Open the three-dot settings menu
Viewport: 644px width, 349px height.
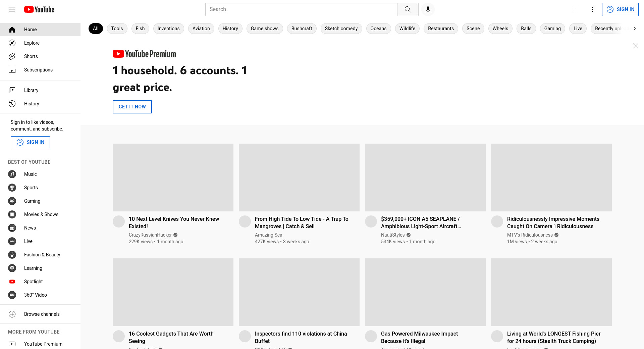(x=593, y=9)
